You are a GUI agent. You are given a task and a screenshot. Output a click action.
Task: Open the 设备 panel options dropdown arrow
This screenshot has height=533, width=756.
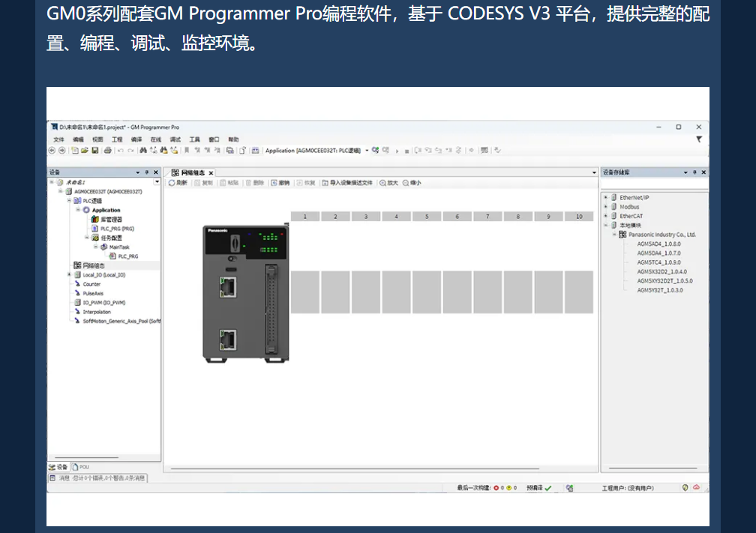click(x=138, y=172)
